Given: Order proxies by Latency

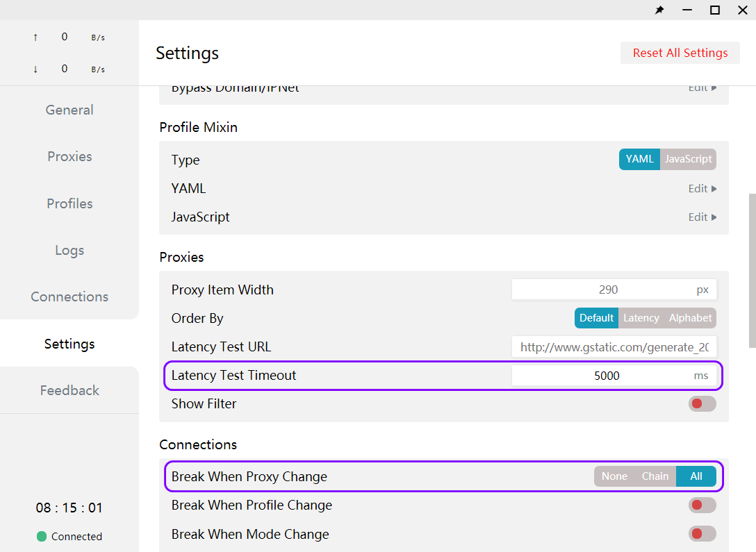Looking at the screenshot, I should point(641,318).
